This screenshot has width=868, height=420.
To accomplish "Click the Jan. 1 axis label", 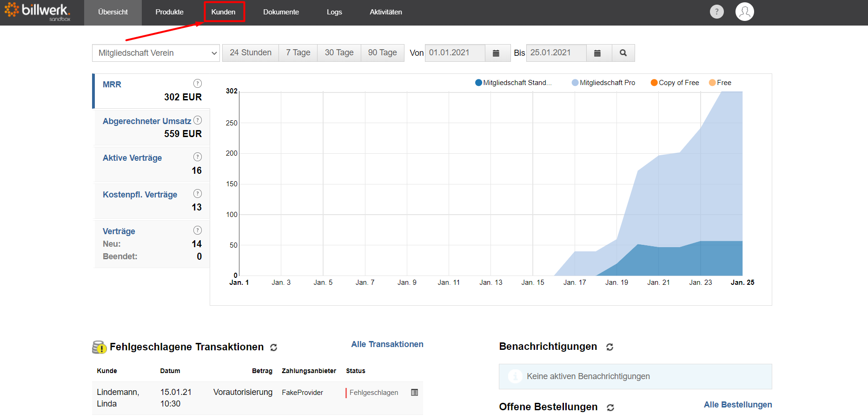I will pos(239,282).
